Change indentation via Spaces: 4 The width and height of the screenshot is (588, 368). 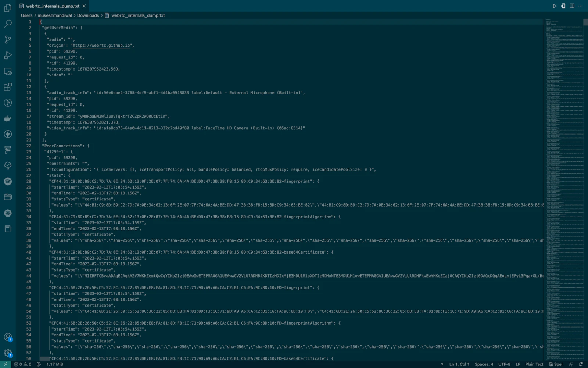click(484, 364)
